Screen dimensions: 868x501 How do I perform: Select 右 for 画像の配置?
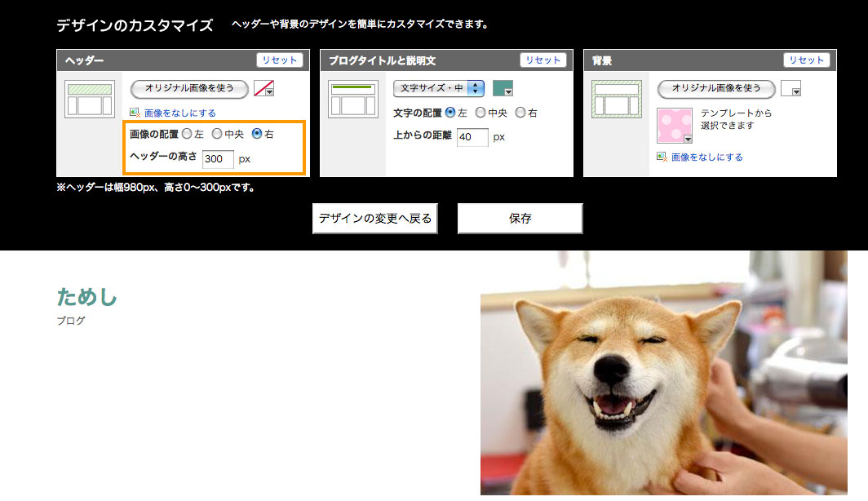[257, 134]
